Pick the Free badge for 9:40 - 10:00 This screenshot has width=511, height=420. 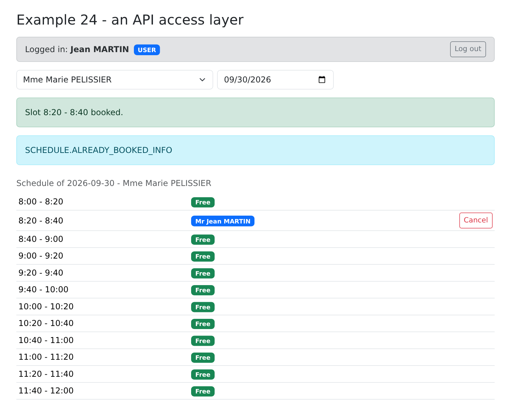203,290
